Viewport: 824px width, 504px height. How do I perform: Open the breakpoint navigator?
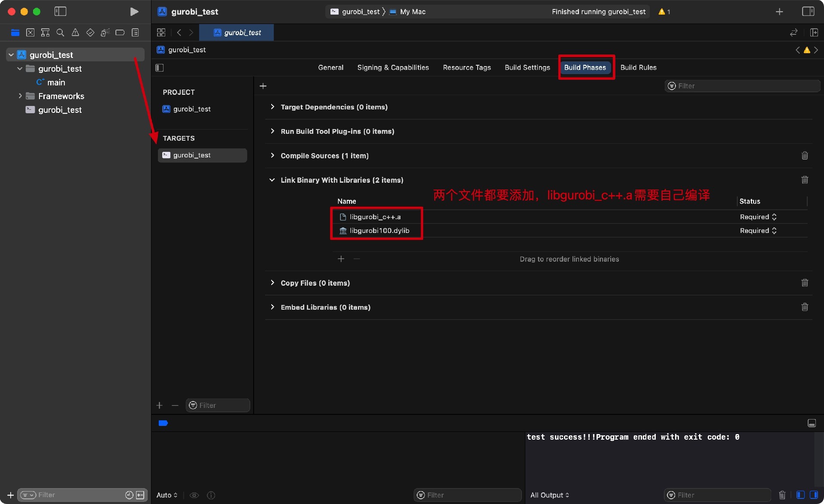pyautogui.click(x=120, y=33)
